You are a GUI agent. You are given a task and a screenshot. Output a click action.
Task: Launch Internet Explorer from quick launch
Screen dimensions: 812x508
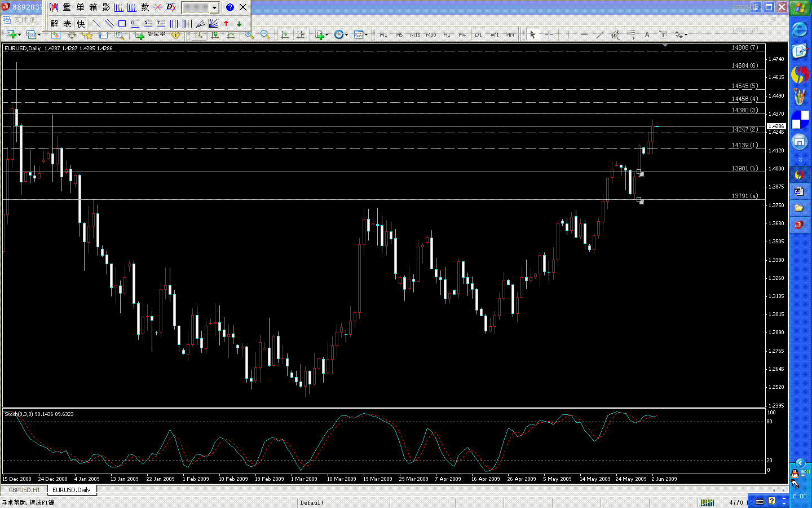(800, 29)
